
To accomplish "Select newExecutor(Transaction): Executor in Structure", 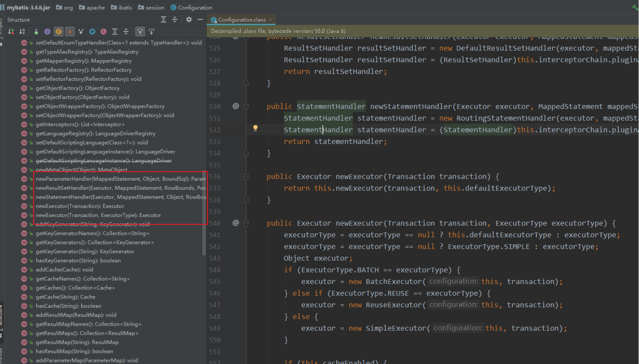I will 80,206.
